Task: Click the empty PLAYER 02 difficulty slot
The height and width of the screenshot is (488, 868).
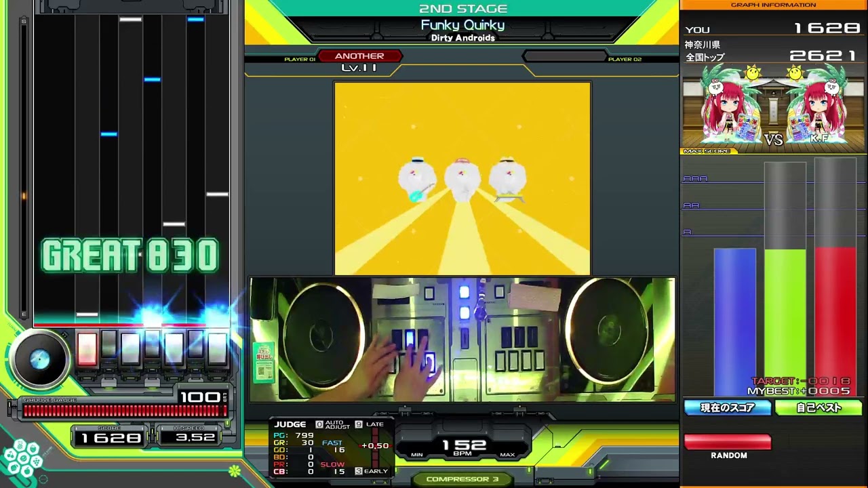Action: [x=564, y=56]
